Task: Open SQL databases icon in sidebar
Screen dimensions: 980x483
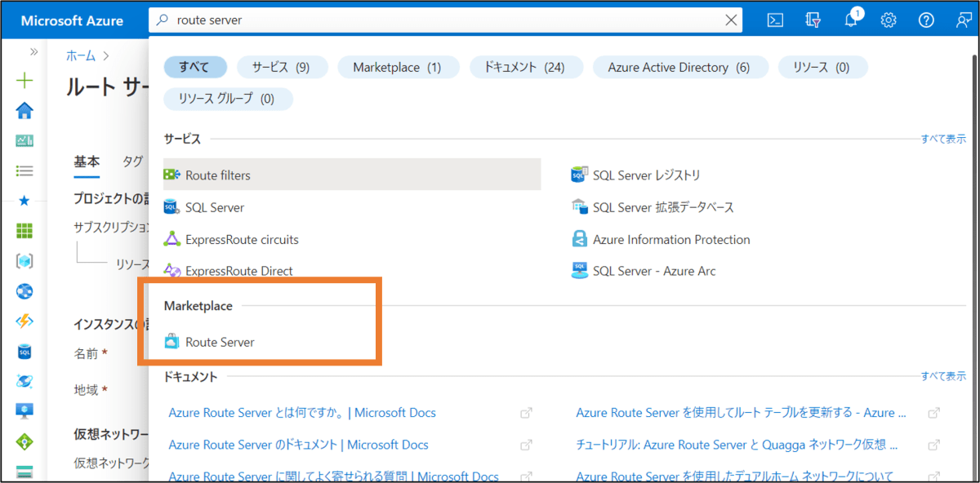Action: 24,352
